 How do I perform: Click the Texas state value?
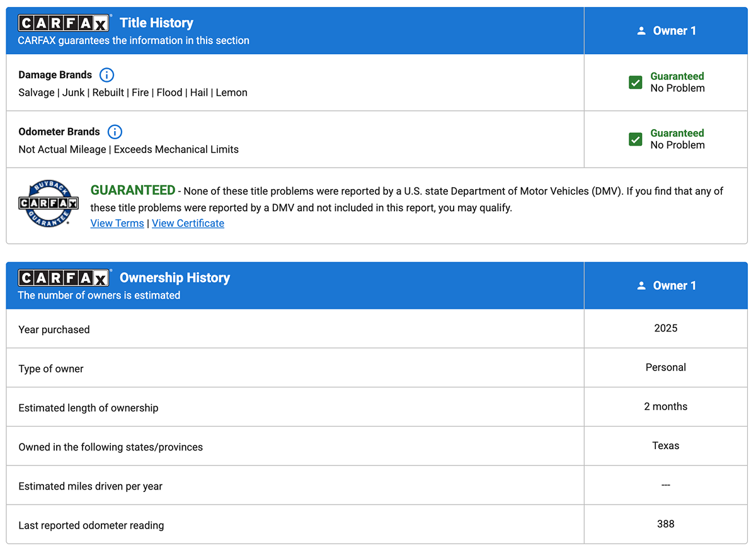(665, 445)
